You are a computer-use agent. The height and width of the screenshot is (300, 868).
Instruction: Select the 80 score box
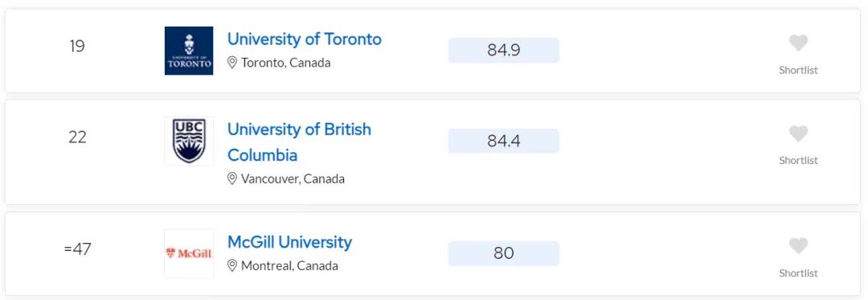[x=504, y=253]
